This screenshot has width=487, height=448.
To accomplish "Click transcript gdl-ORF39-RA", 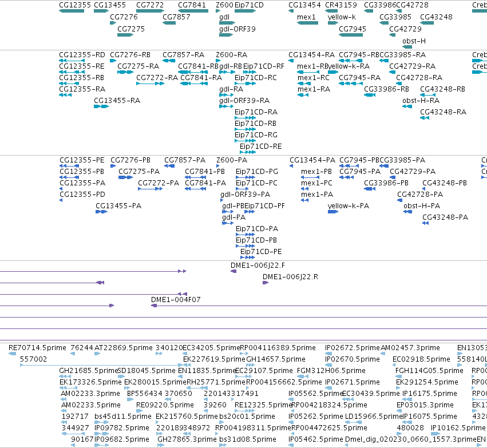I will click(244, 101).
